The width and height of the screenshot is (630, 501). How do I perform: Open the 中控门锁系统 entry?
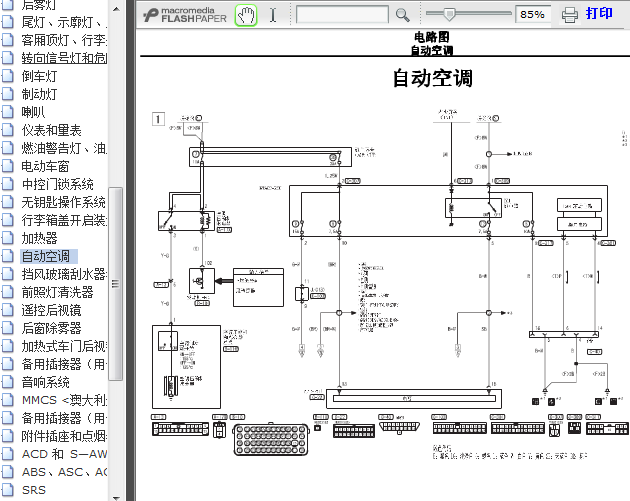tap(57, 184)
